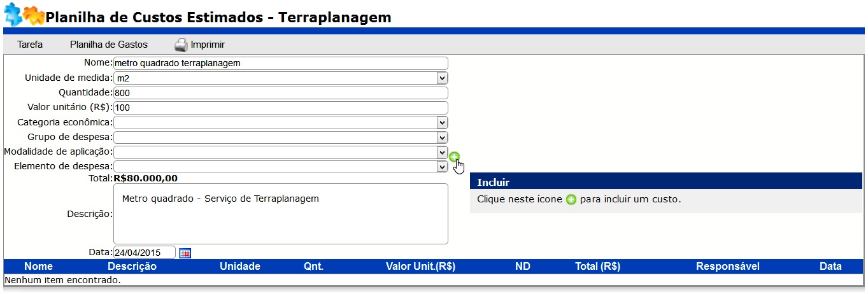Click the Total (R$) column header
The width and height of the screenshot is (868, 294).
point(597,266)
